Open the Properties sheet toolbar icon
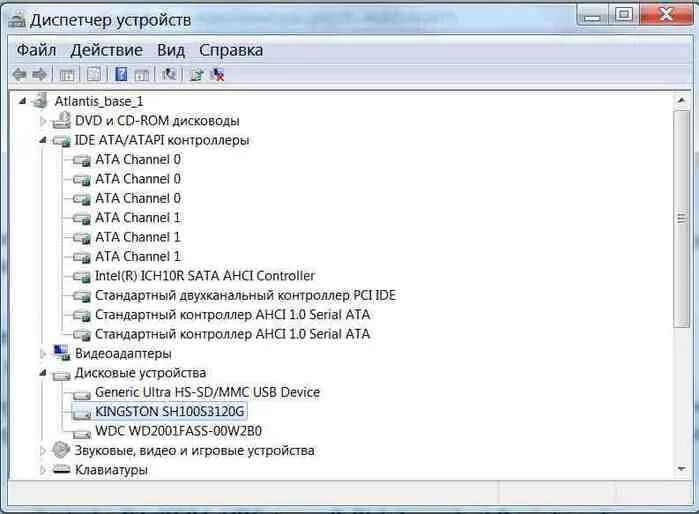The height and width of the screenshot is (514, 699). [x=94, y=74]
